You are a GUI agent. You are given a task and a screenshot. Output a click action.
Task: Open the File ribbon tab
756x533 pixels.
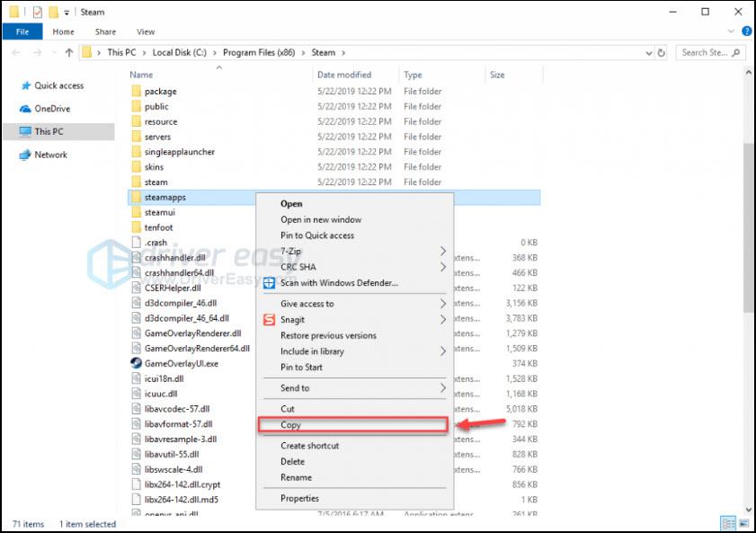22,31
